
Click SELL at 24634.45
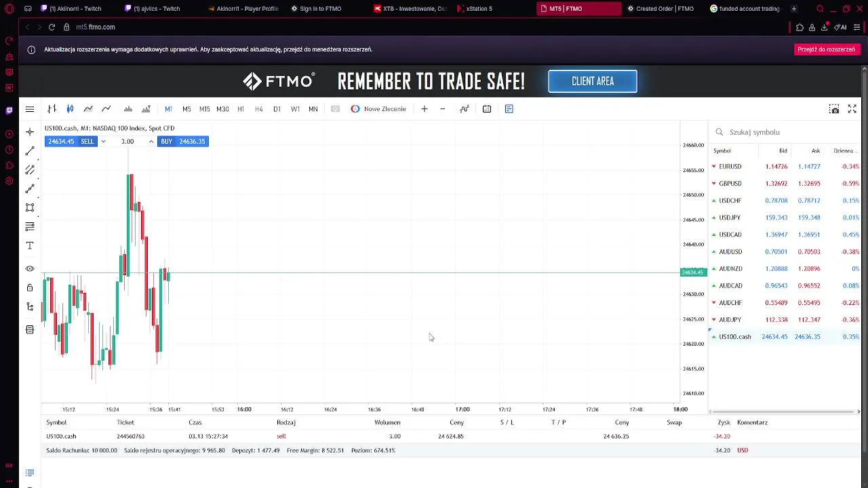pos(71,141)
